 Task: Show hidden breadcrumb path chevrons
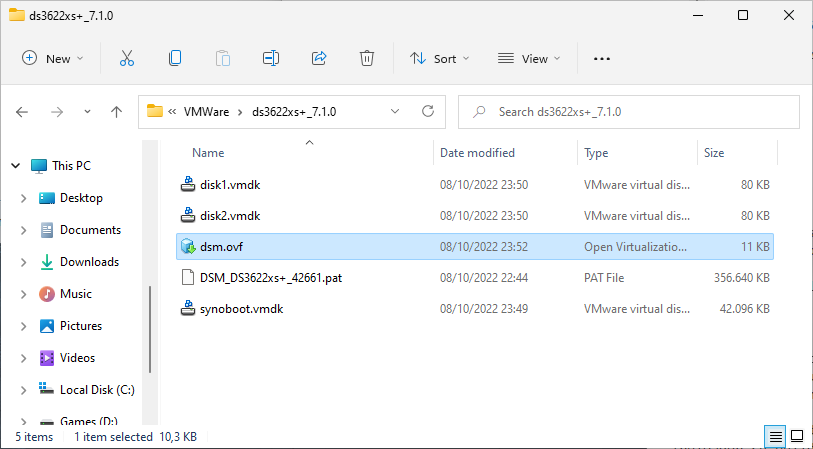172,111
